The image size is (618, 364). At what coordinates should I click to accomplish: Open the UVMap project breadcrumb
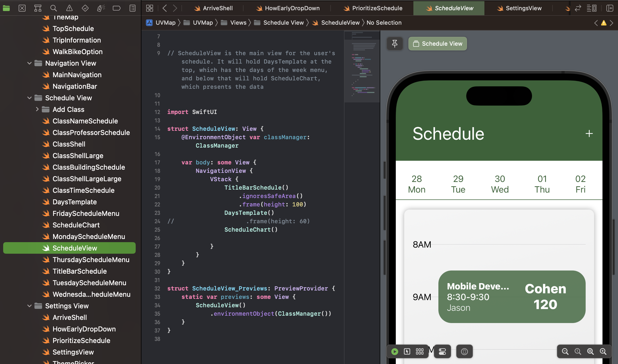161,23
